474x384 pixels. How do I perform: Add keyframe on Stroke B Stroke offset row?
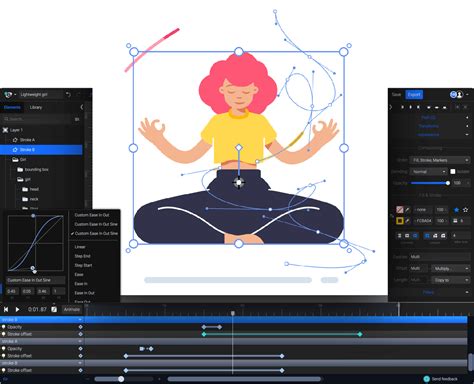pos(80,334)
